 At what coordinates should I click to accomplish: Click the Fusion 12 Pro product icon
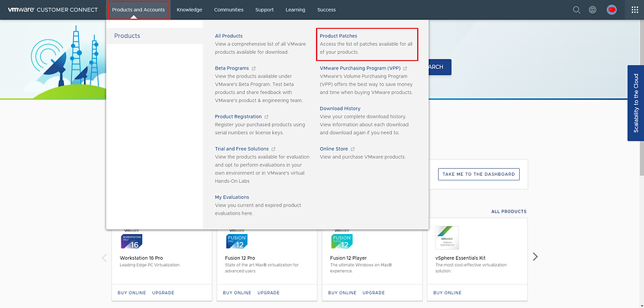point(237,241)
